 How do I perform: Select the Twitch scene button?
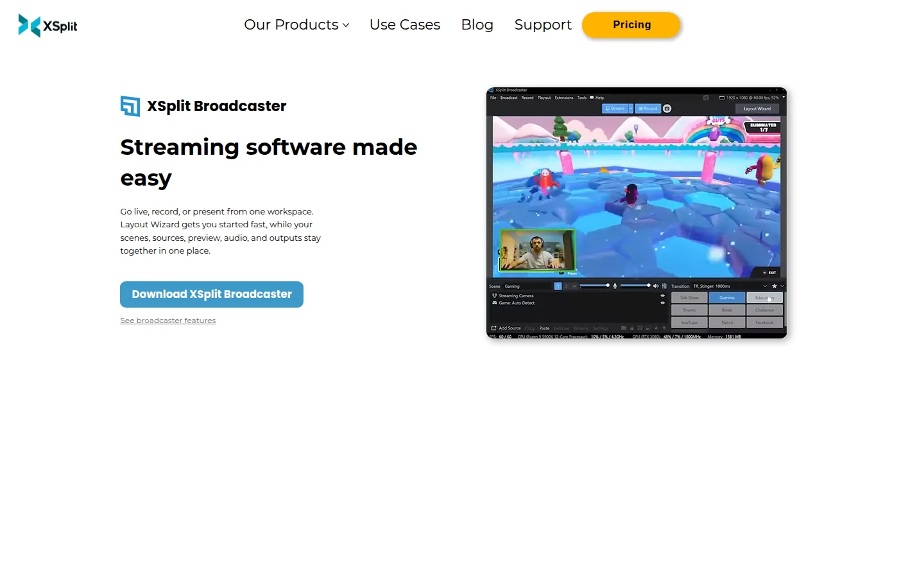coord(727,322)
